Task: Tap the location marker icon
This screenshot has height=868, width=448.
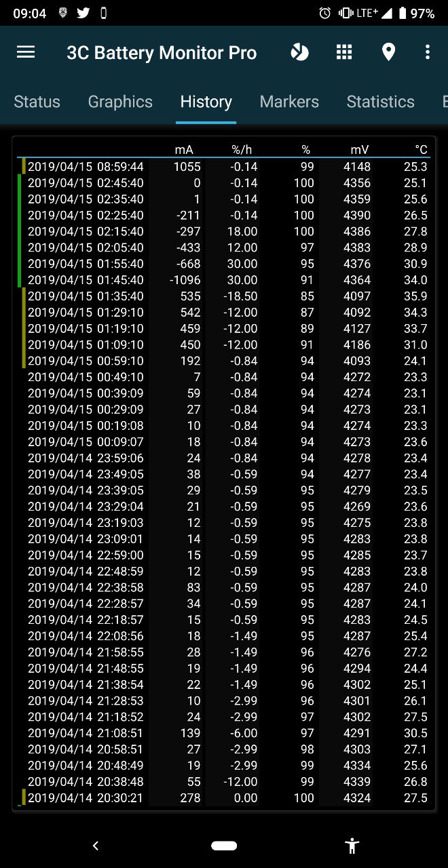Action: pos(388,52)
